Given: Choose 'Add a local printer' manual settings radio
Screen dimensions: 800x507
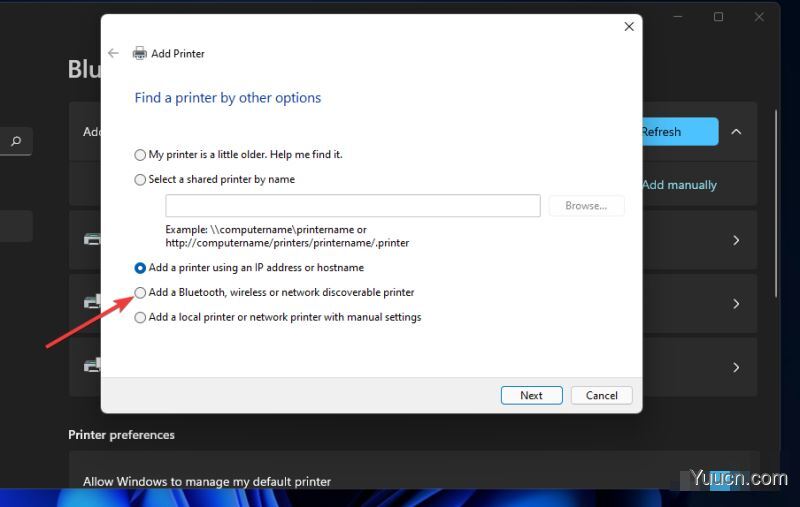Looking at the screenshot, I should (140, 317).
